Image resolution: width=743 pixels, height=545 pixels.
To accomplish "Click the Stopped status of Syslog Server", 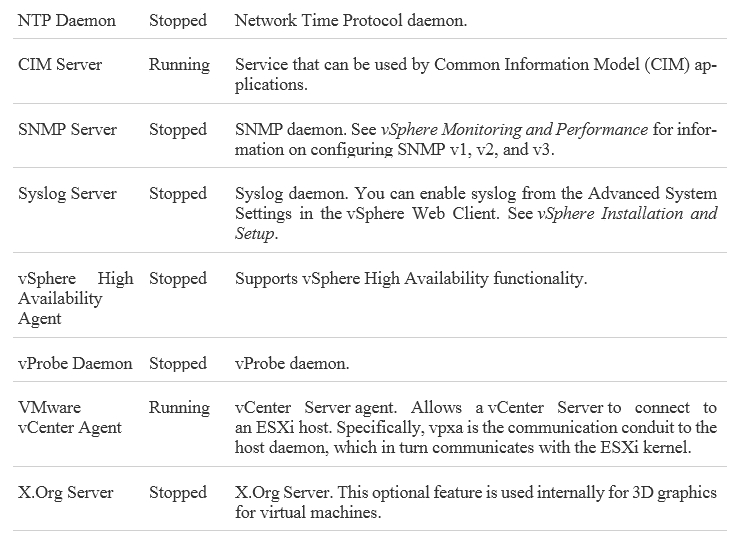I will (x=178, y=194).
